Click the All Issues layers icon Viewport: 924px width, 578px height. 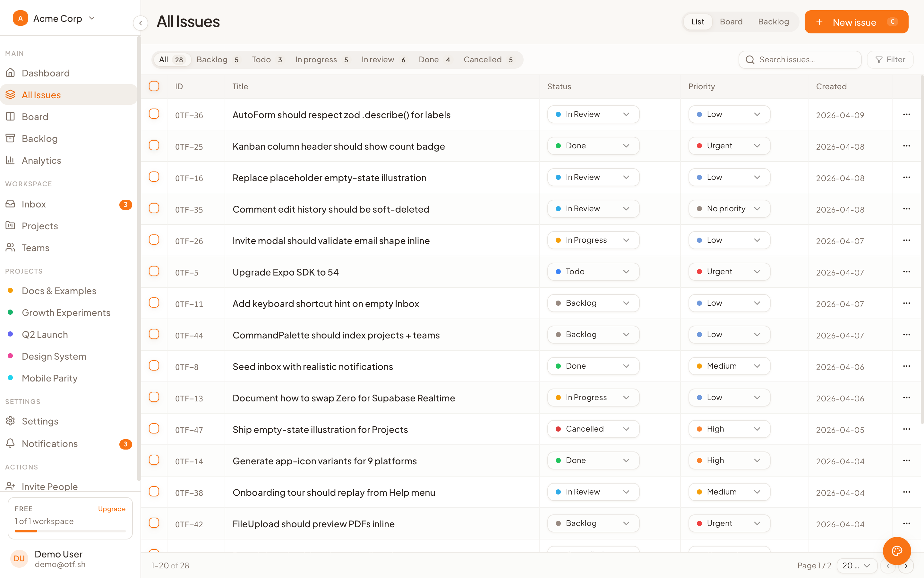coord(10,94)
